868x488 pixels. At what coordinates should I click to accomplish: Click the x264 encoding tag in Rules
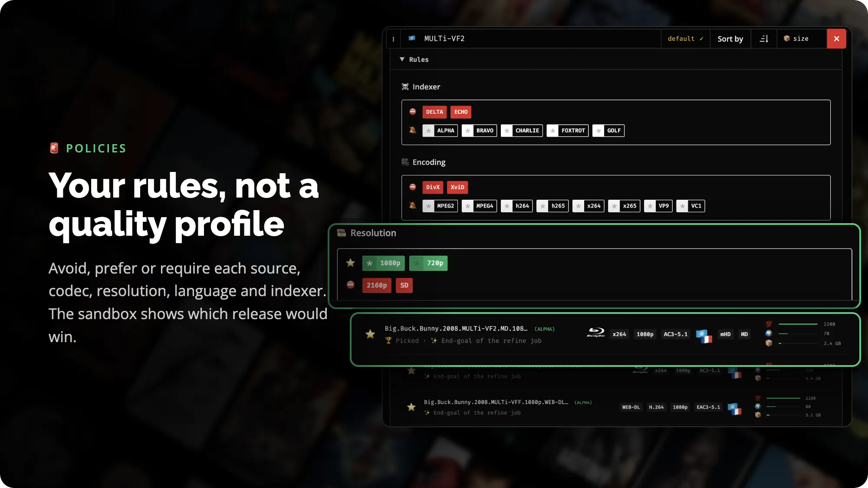click(x=589, y=206)
